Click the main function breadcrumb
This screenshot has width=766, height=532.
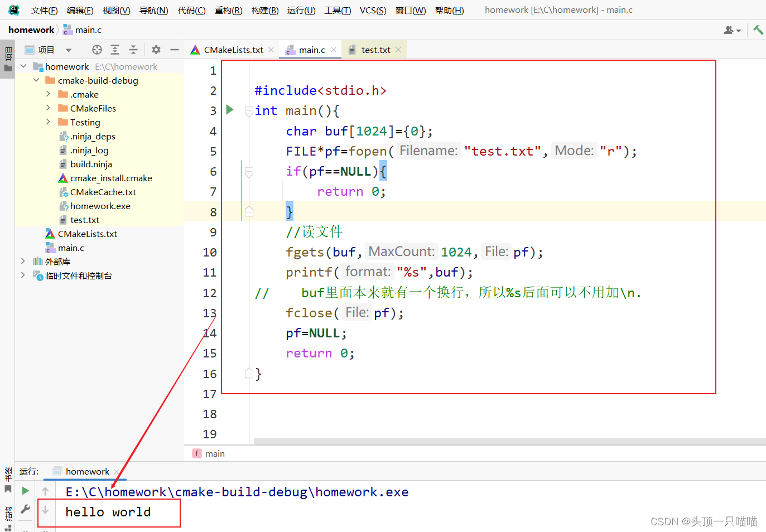209,453
